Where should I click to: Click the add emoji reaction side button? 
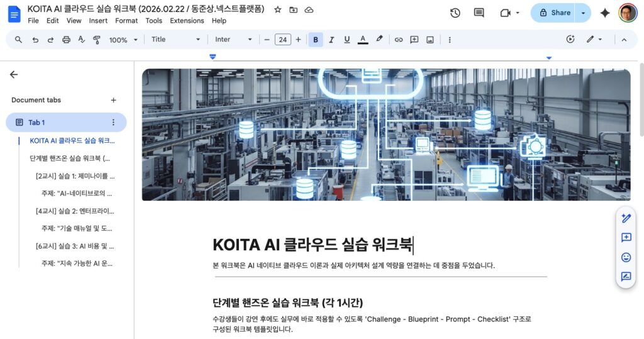coord(626,257)
